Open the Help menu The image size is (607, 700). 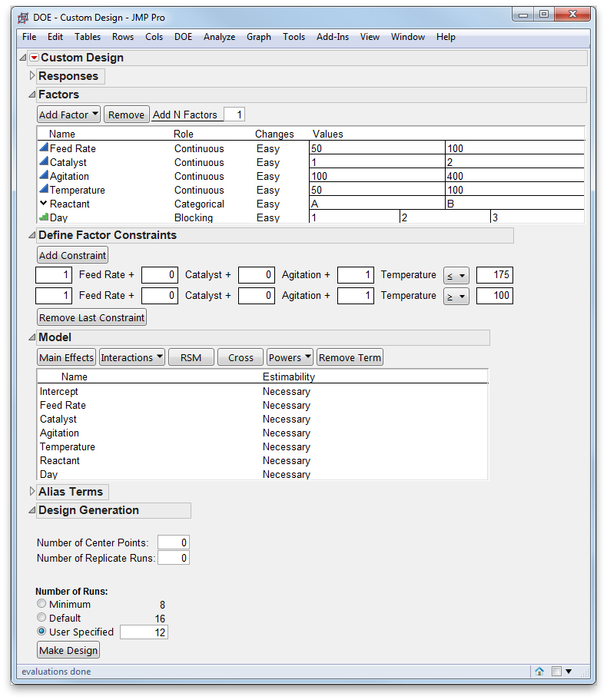pyautogui.click(x=446, y=37)
